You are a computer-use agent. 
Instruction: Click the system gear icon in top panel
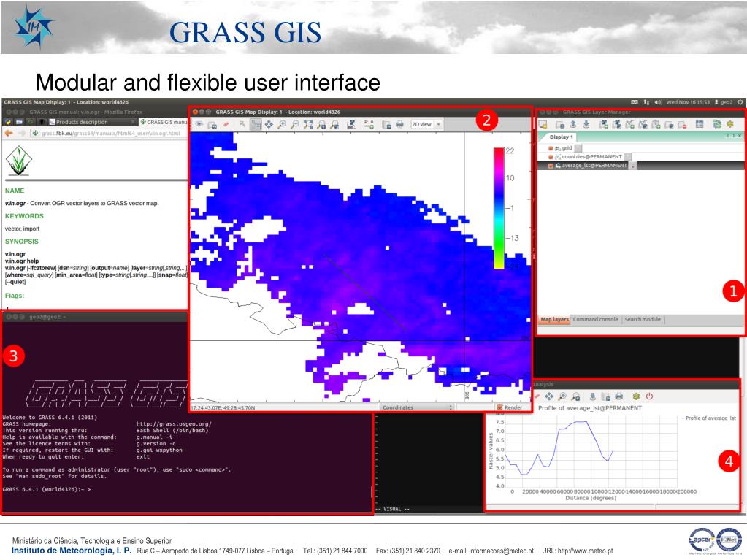click(x=740, y=102)
